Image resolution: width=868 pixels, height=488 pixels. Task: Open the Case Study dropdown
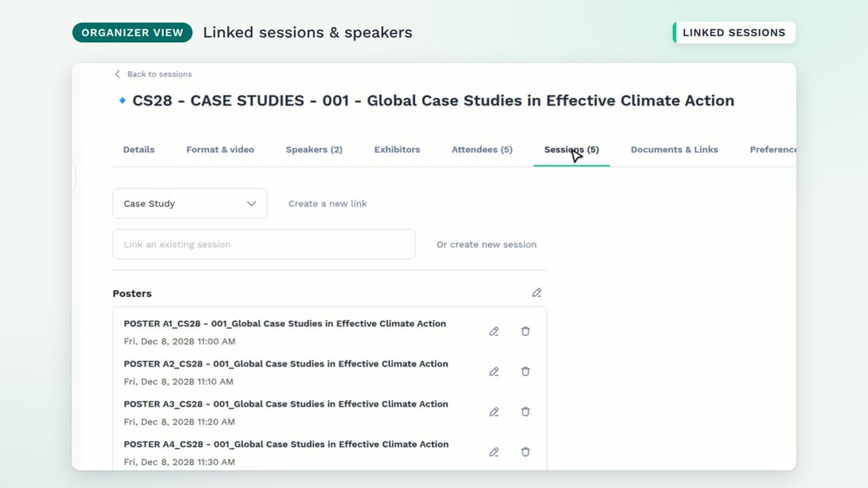click(190, 203)
